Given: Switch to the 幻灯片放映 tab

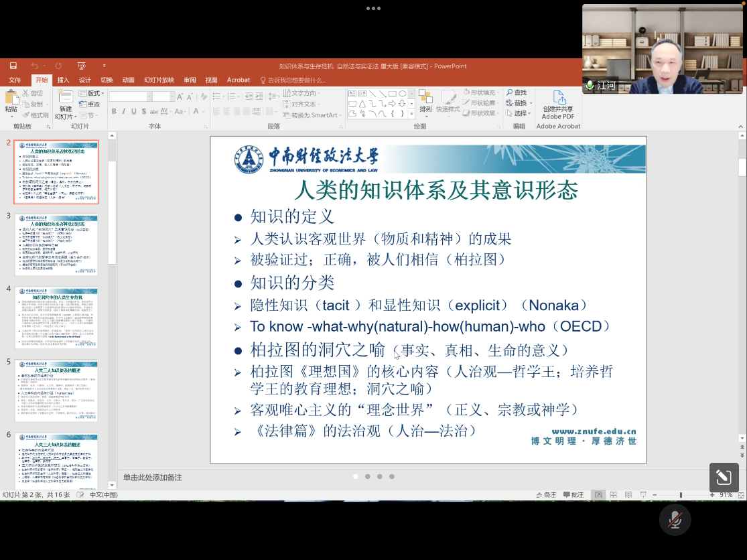Looking at the screenshot, I should tap(159, 80).
